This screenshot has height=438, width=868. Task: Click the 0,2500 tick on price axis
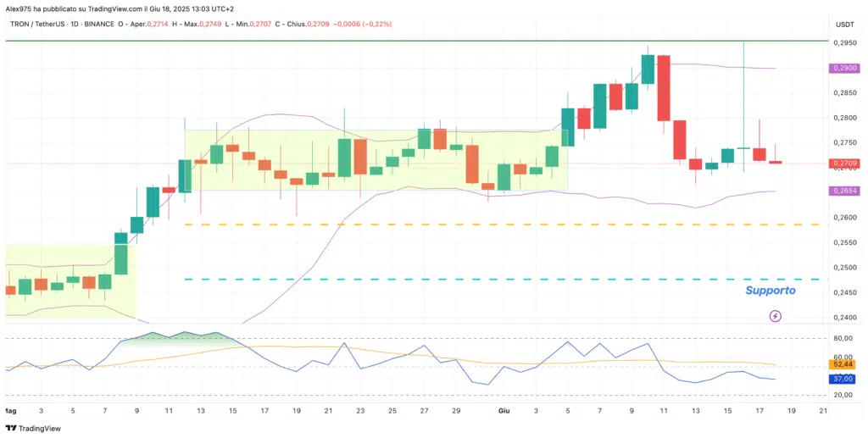coord(844,268)
